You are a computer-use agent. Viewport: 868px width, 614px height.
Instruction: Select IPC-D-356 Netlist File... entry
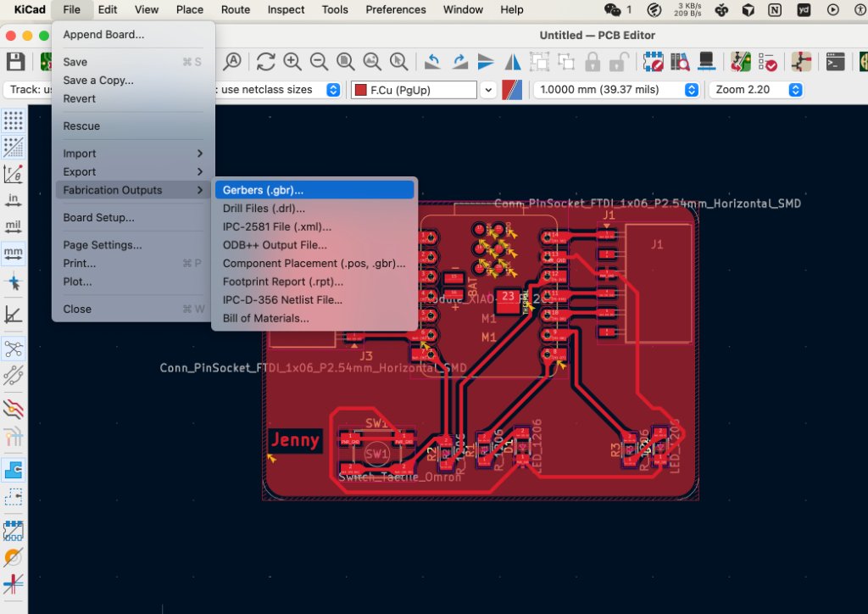pyautogui.click(x=314, y=299)
